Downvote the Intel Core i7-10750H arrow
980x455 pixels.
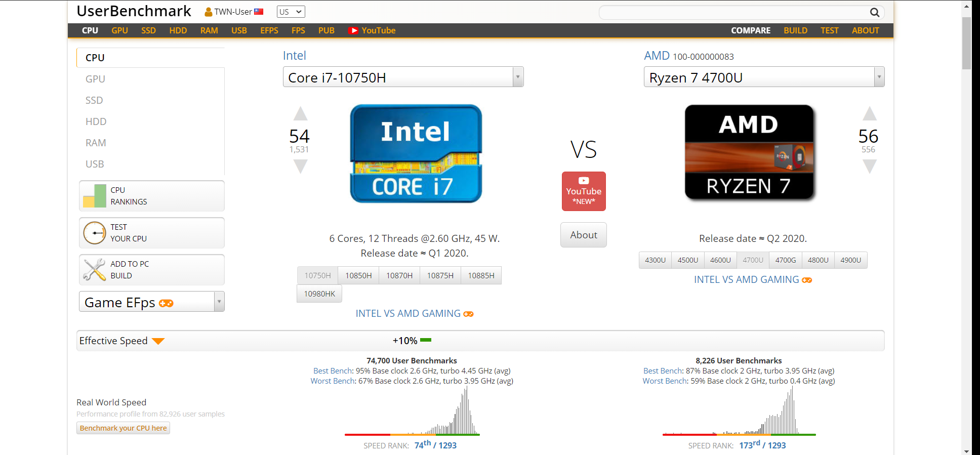click(x=300, y=167)
